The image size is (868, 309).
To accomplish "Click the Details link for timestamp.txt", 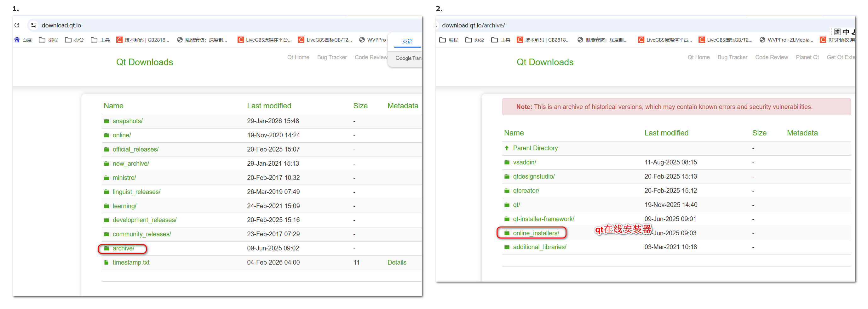I will [397, 262].
